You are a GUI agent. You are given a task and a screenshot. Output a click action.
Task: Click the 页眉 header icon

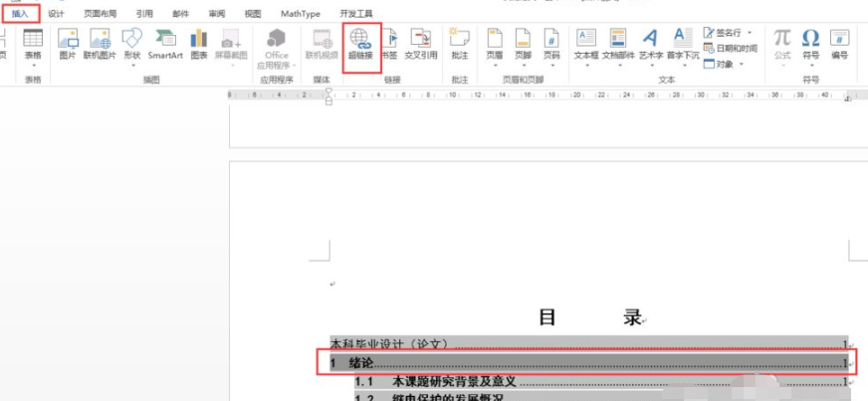click(495, 38)
